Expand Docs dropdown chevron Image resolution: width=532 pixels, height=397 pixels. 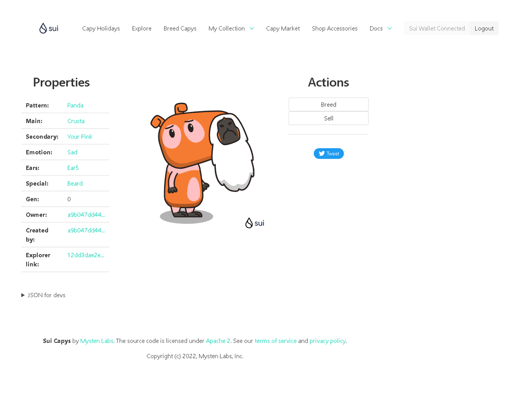[390, 28]
